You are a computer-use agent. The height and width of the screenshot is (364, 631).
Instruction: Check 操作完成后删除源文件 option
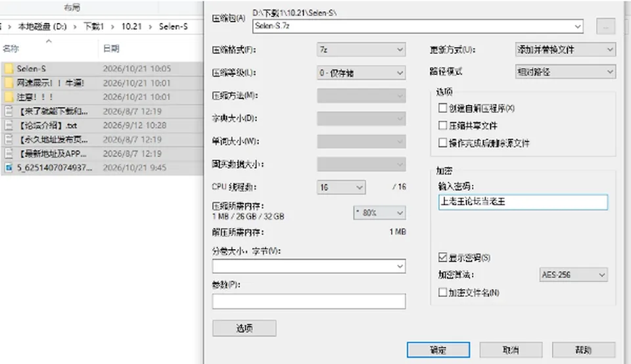(x=442, y=143)
